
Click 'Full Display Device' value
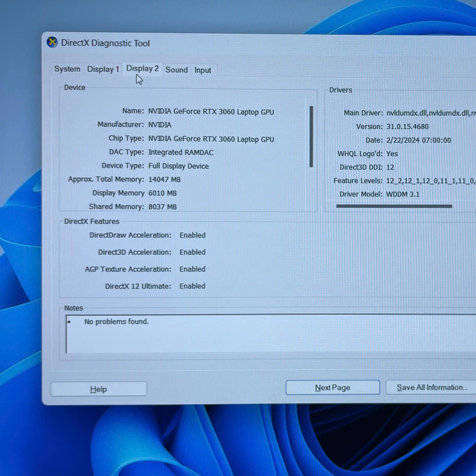(x=179, y=166)
